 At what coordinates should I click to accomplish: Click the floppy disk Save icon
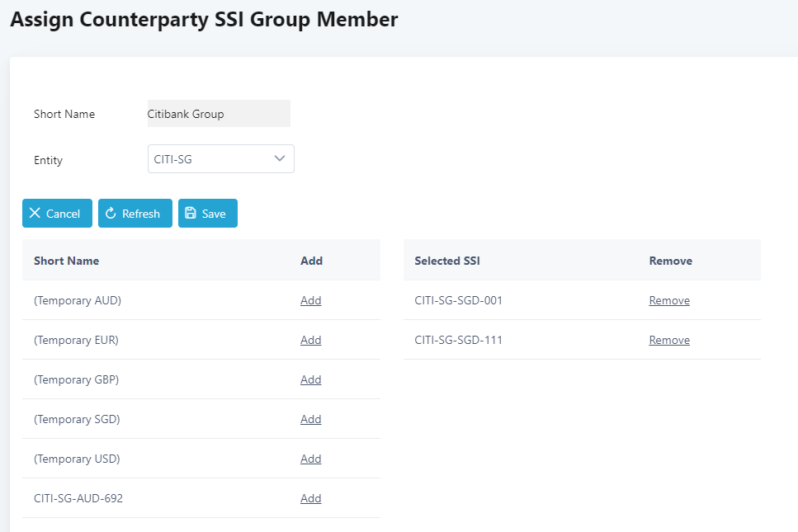coord(191,214)
